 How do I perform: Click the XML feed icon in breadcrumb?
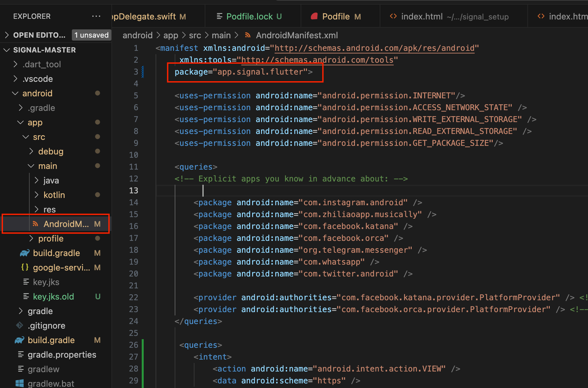pos(248,35)
